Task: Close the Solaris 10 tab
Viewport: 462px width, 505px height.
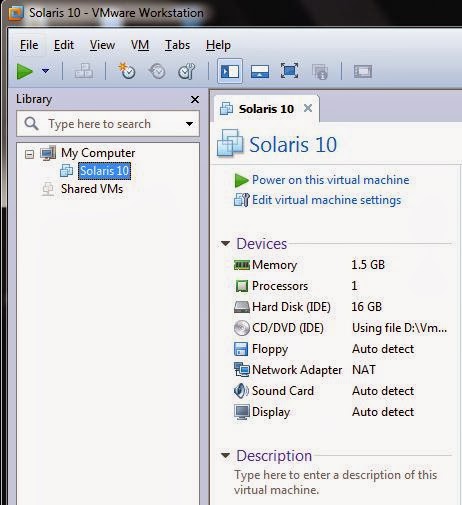Action: [308, 108]
